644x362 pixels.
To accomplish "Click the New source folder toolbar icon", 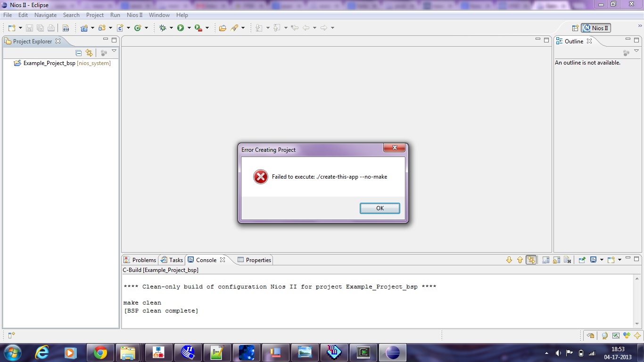I will tap(102, 28).
